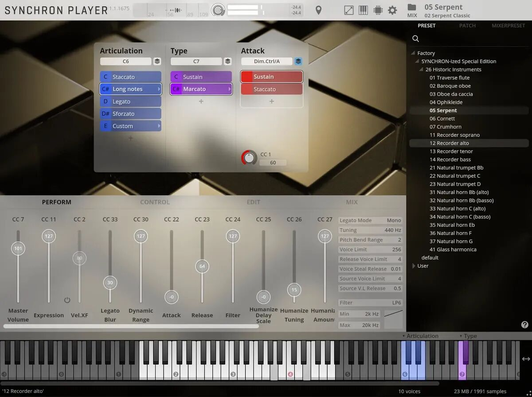The image size is (532, 397).
Task: Click the search magnifier in preset browser
Action: click(x=416, y=39)
